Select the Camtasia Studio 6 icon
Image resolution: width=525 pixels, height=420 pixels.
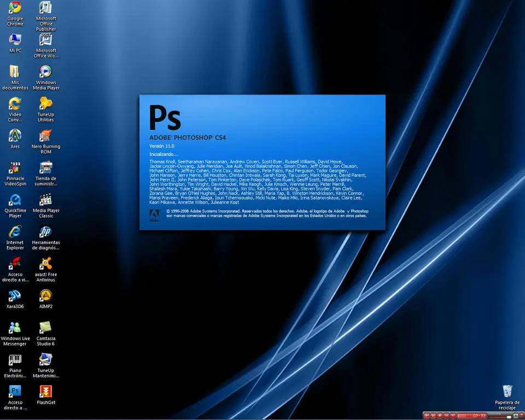[46, 334]
